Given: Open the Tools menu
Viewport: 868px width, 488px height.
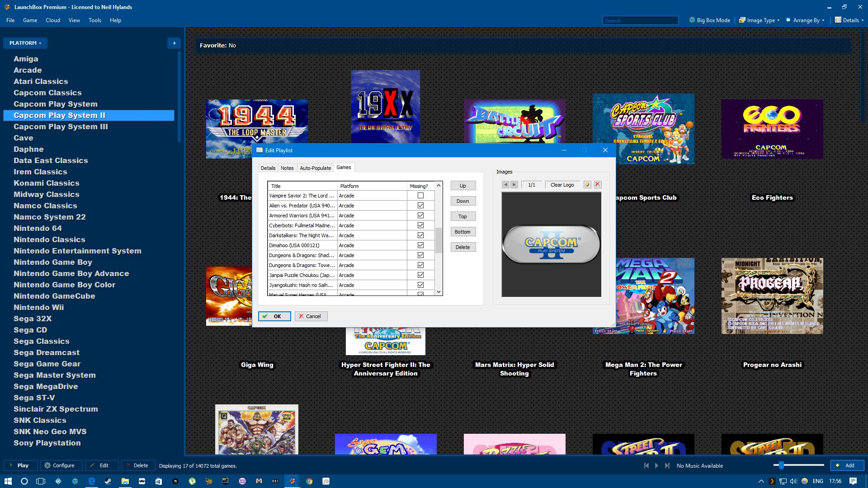Looking at the screenshot, I should (95, 20).
